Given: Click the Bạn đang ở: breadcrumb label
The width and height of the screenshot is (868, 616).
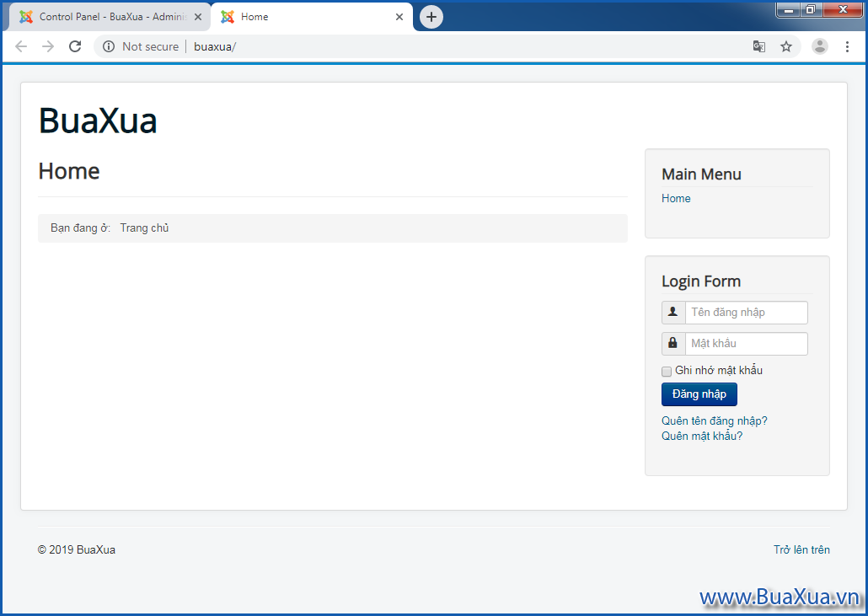Looking at the screenshot, I should point(80,228).
